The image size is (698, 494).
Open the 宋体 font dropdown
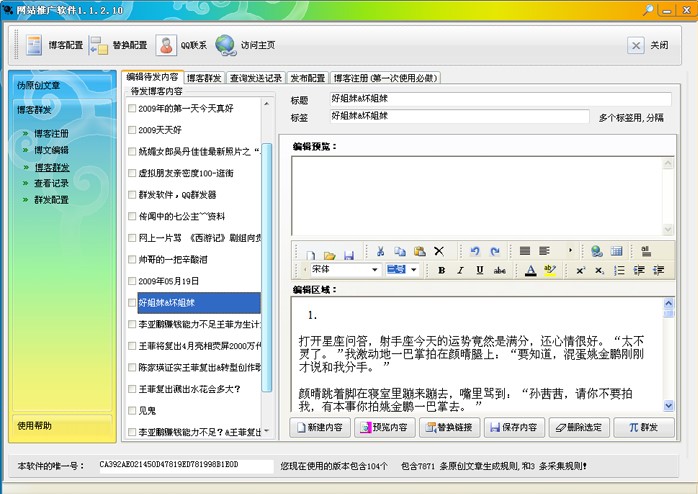pyautogui.click(x=374, y=270)
